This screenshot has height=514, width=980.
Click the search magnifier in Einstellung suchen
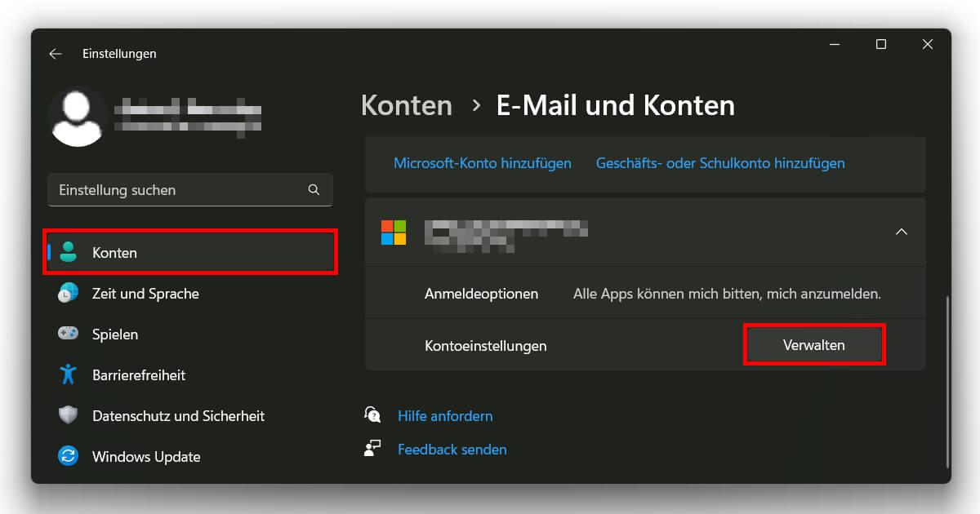pyautogui.click(x=314, y=189)
